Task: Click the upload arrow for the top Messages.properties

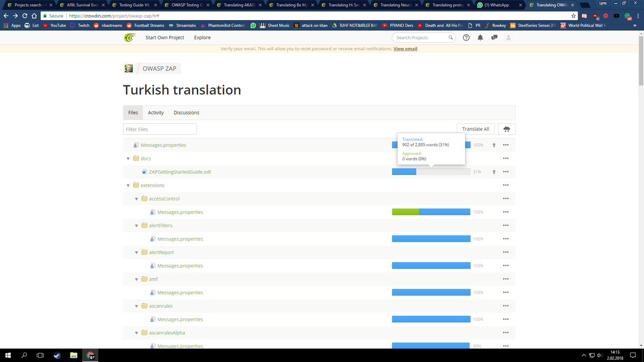Action: pos(494,145)
